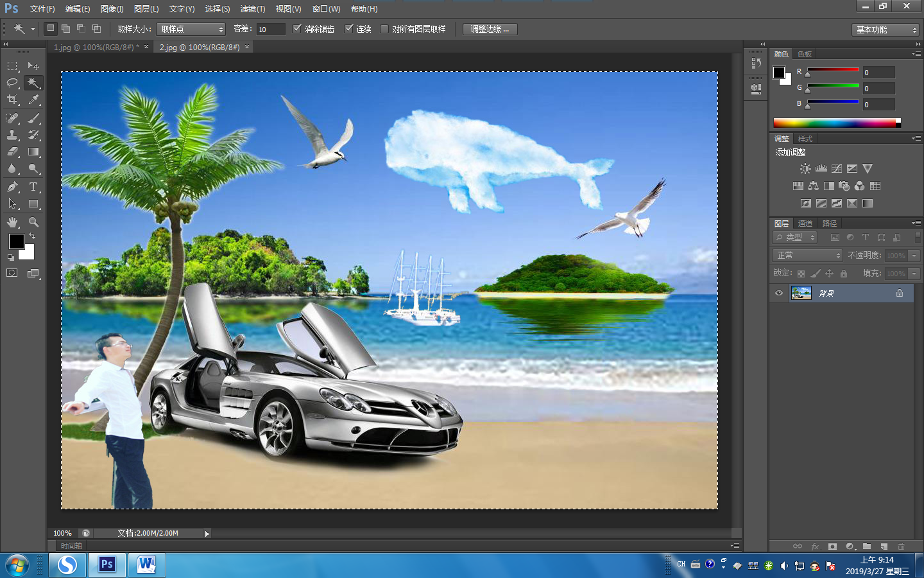924x578 pixels.
Task: Open the 基本功能 workspace dropdown
Action: click(886, 30)
